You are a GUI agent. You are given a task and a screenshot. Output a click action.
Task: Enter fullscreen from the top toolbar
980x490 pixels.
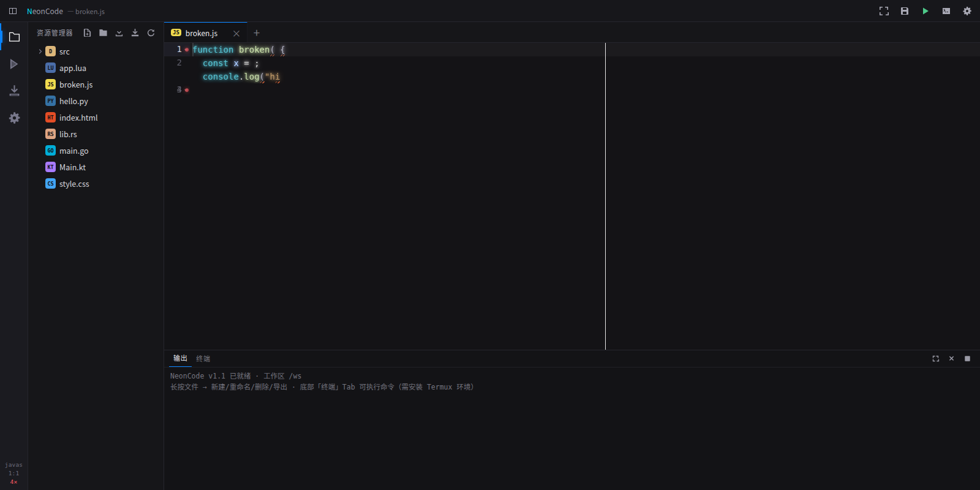pos(884,11)
